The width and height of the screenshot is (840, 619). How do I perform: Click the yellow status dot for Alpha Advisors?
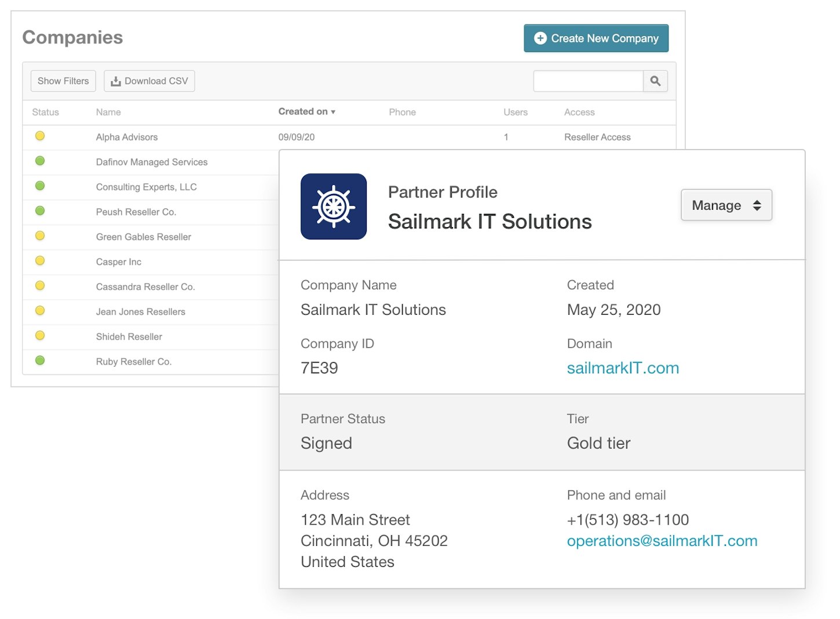[40, 136]
